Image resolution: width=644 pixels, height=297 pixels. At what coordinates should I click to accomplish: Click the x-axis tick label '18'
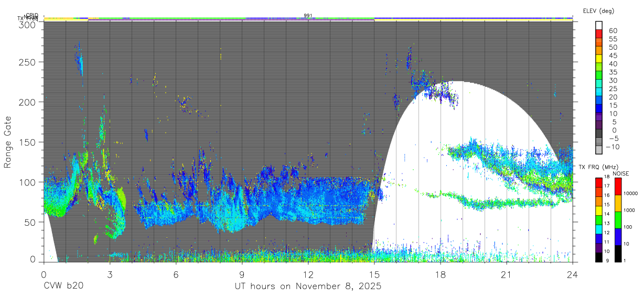[440, 274]
